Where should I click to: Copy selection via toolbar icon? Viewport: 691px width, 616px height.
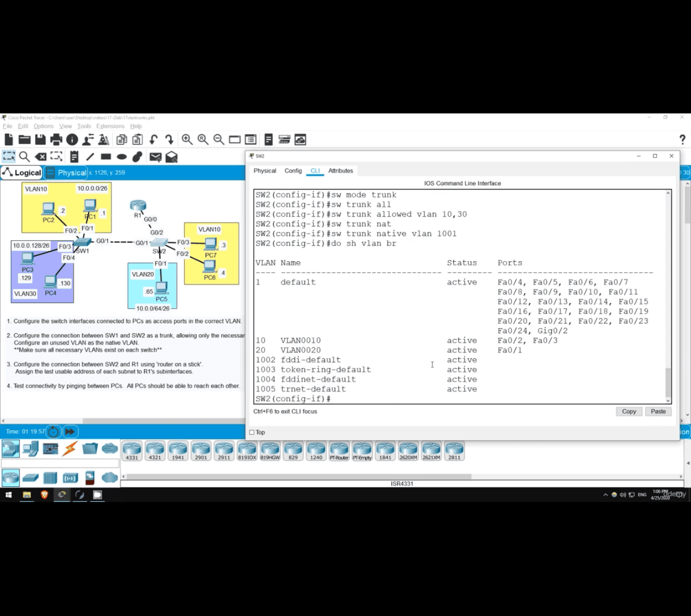point(122,140)
